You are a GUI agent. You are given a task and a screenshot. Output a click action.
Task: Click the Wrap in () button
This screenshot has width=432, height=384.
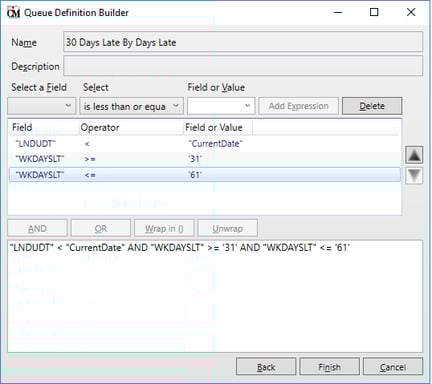pyautogui.click(x=164, y=229)
